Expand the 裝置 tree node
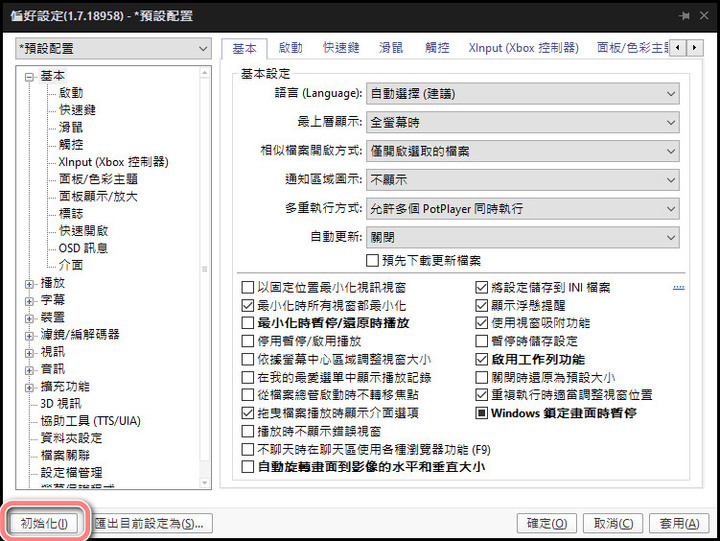 pos(29,319)
